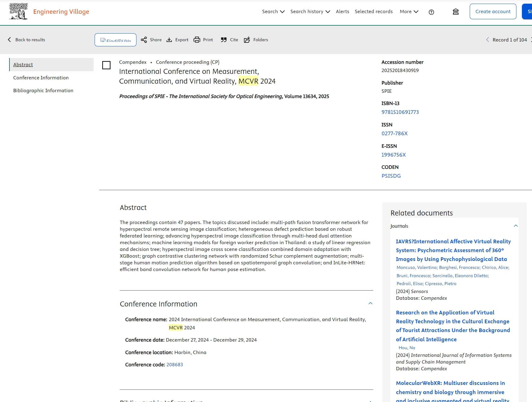
Task: Click the Cite quotation icon
Action: click(224, 40)
